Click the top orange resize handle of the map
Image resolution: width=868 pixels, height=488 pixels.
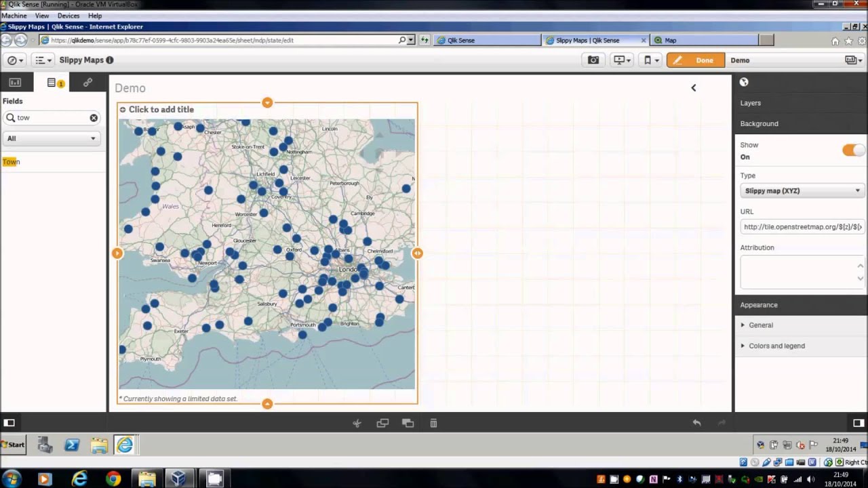267,103
